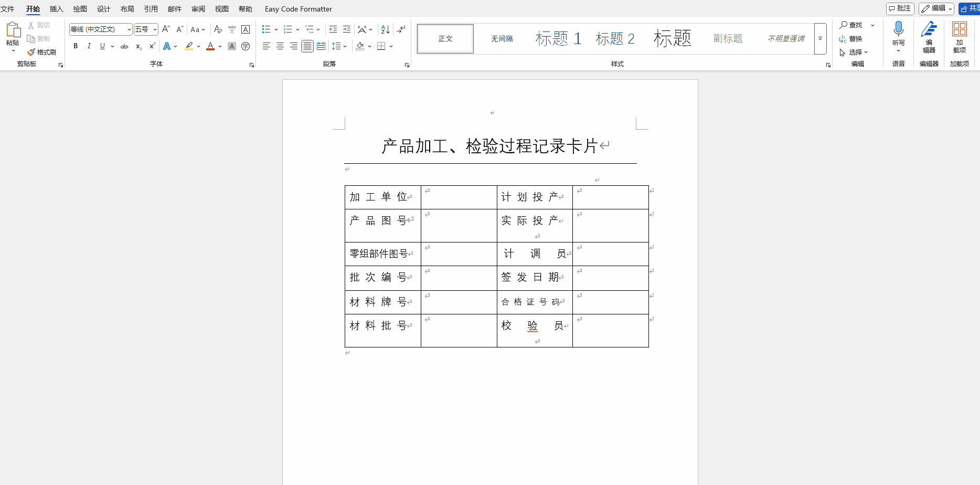Open the font name dropdown

129,29
